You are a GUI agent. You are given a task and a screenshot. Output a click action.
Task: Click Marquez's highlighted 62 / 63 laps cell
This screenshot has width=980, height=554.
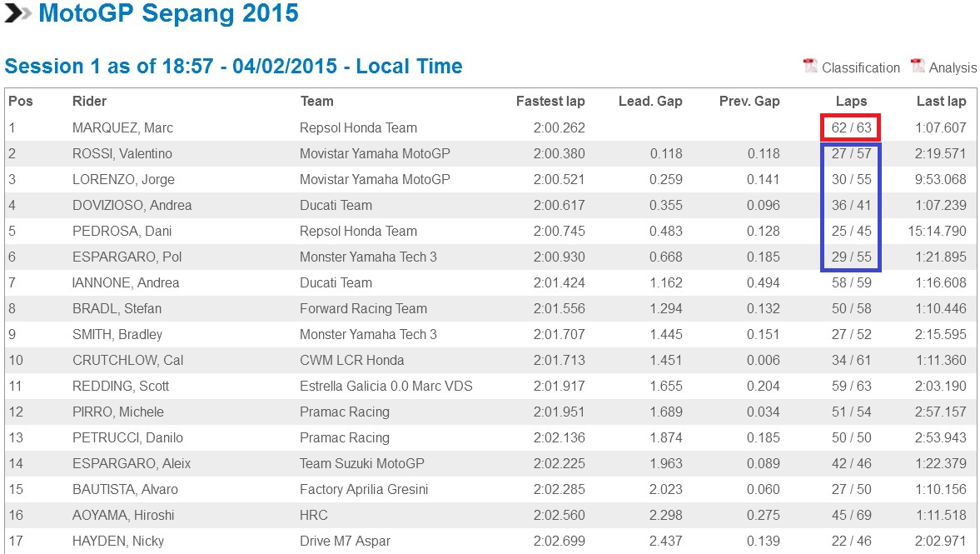[x=851, y=128]
